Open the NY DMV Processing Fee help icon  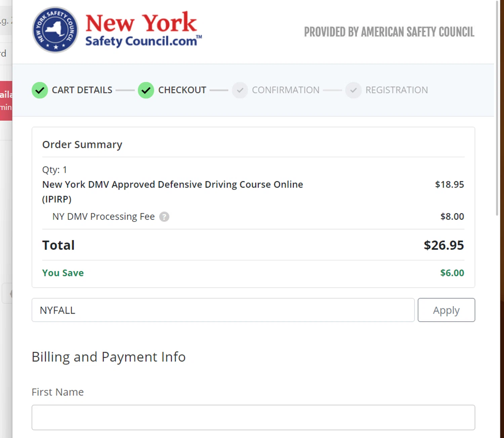[x=164, y=217]
